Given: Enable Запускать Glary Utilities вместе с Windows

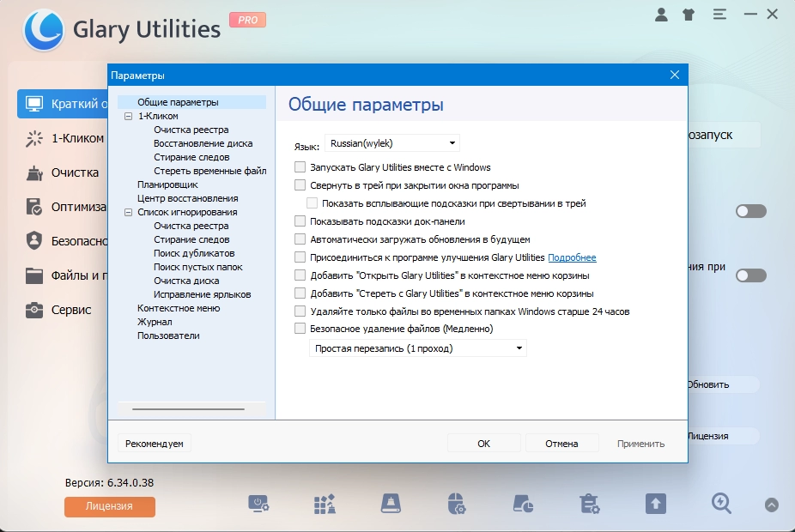Looking at the screenshot, I should 300,166.
